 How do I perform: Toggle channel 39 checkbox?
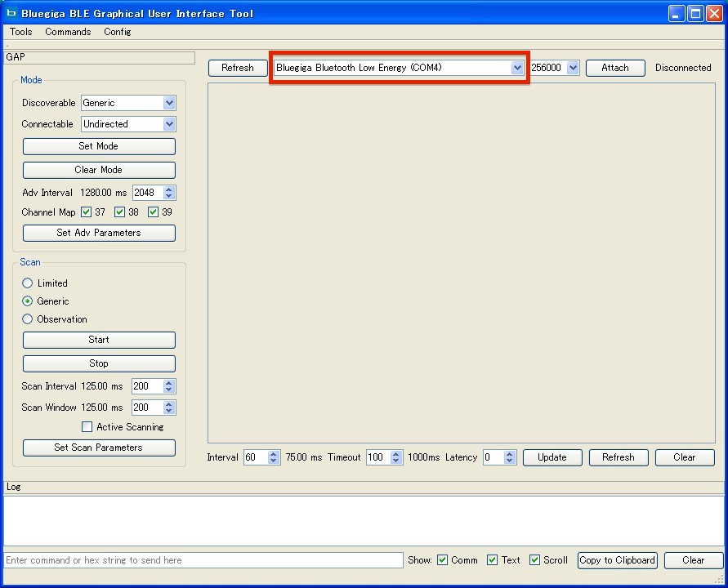[x=153, y=212]
